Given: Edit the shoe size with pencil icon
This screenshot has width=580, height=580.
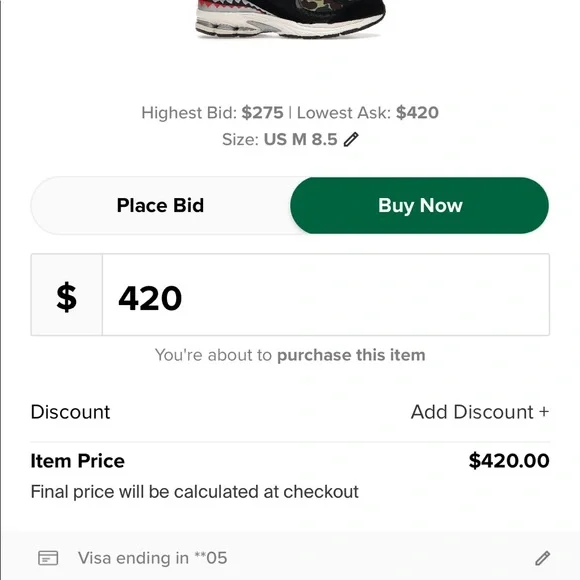Looking at the screenshot, I should coord(351,139).
